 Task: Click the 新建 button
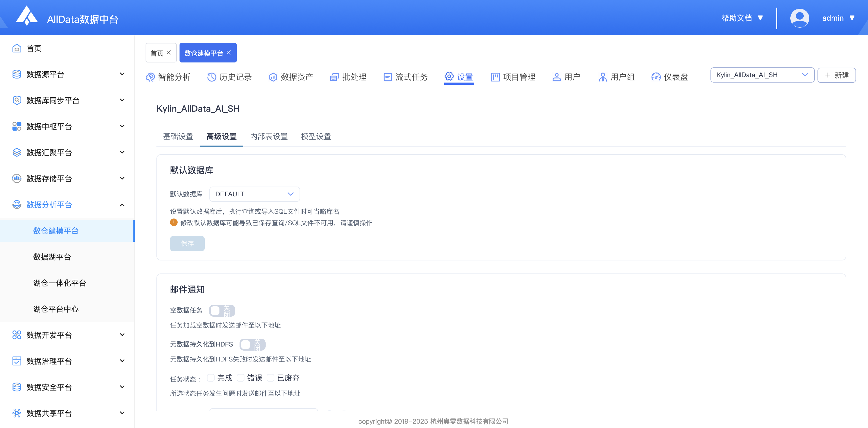tap(836, 75)
